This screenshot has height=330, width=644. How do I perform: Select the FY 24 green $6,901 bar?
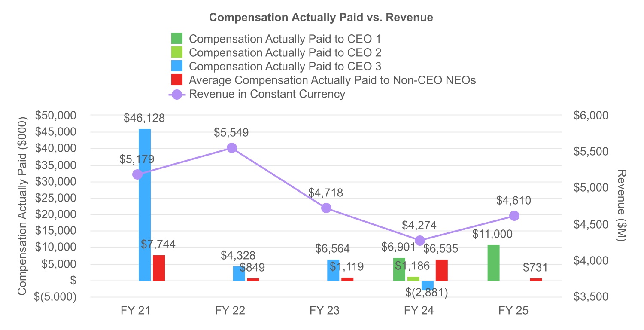tap(399, 269)
